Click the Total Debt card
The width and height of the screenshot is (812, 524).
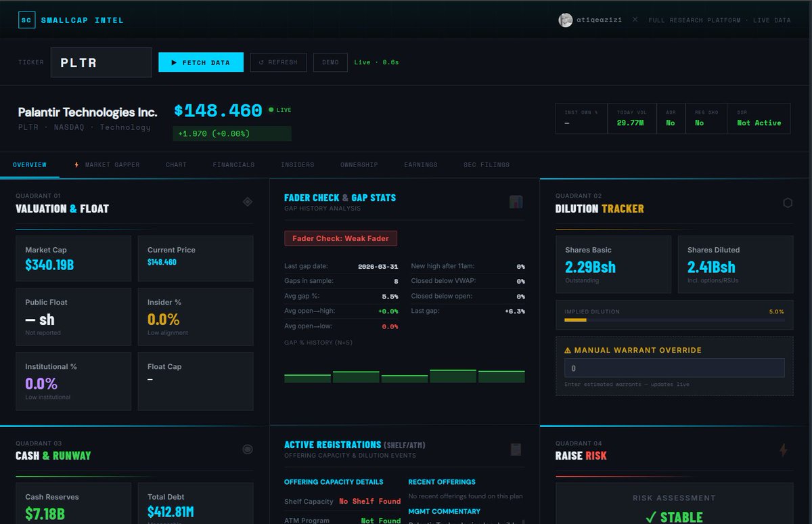[x=196, y=504]
